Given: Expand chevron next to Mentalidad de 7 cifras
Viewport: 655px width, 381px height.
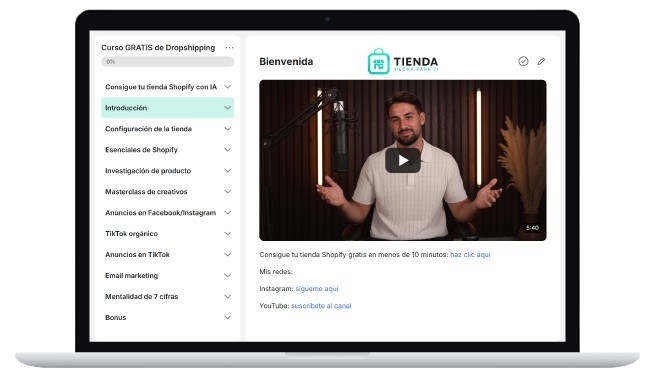Looking at the screenshot, I should pyautogui.click(x=228, y=296).
